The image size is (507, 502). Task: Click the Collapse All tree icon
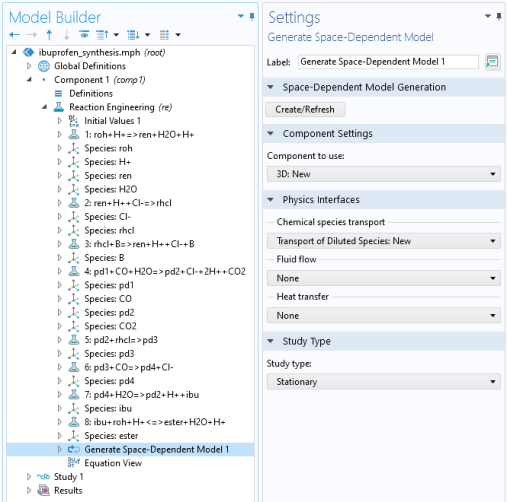[102, 35]
